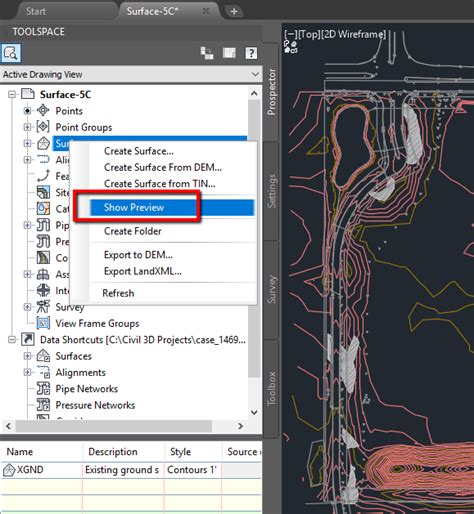
Task: Expand Surfaces under Data Shortcuts
Action: [x=27, y=356]
